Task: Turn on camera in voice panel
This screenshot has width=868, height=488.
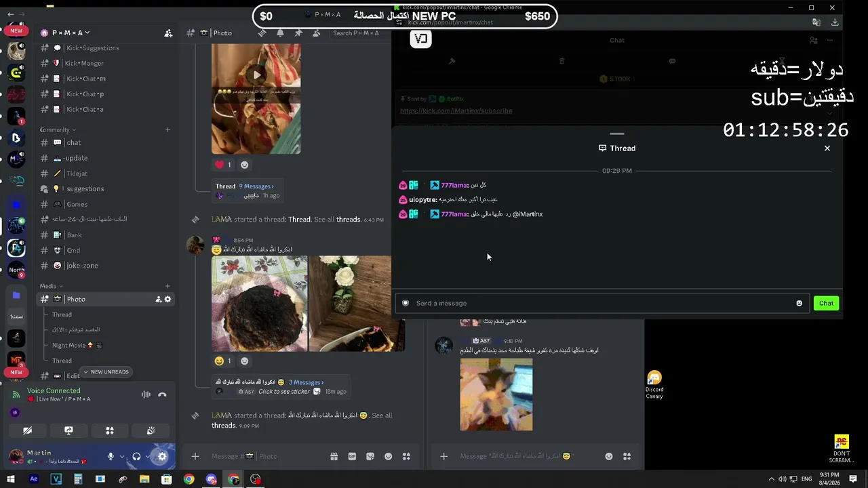Action: 28,430
